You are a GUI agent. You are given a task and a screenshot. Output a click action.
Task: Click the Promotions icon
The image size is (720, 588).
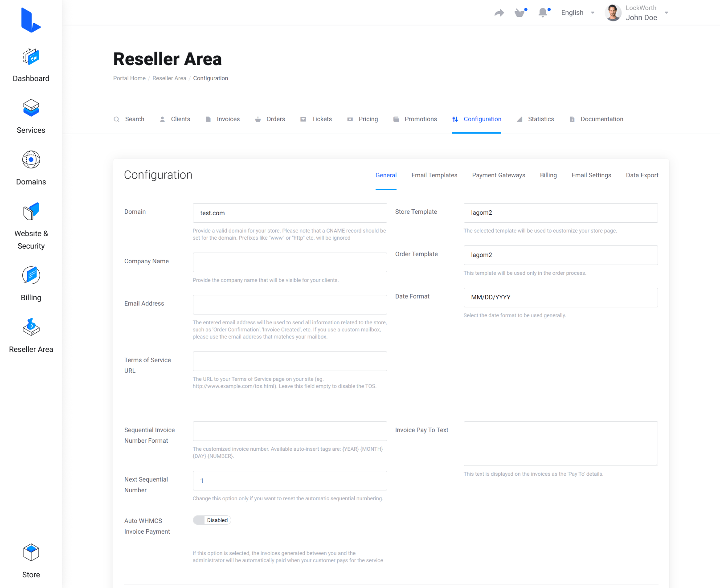(x=396, y=119)
